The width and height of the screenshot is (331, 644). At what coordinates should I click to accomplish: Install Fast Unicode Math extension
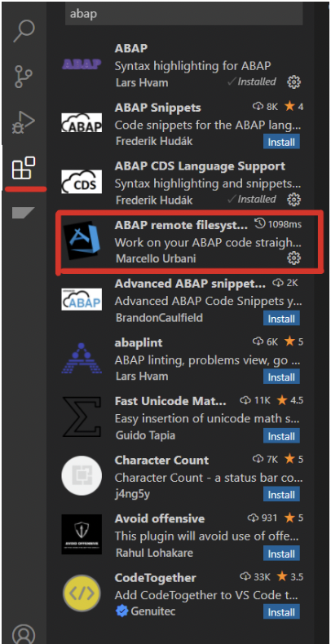pyautogui.click(x=282, y=436)
